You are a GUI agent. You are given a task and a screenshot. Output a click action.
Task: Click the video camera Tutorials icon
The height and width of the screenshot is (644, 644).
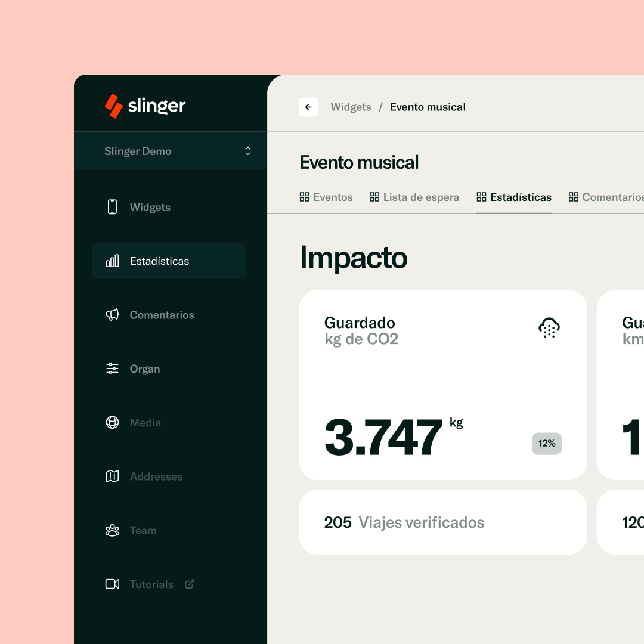(x=112, y=584)
